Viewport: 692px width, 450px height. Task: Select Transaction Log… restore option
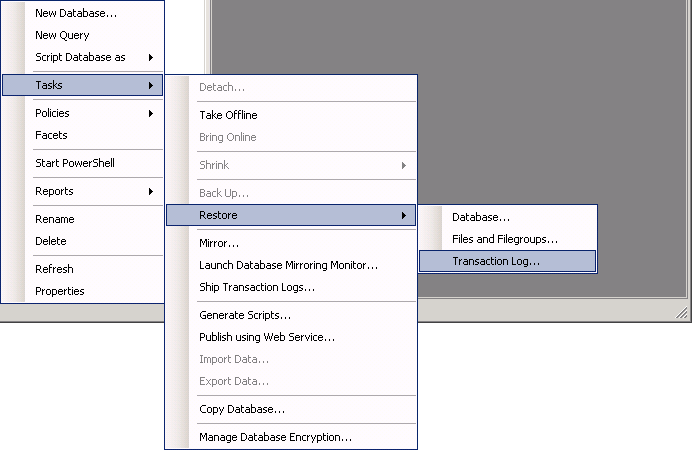coord(507,261)
